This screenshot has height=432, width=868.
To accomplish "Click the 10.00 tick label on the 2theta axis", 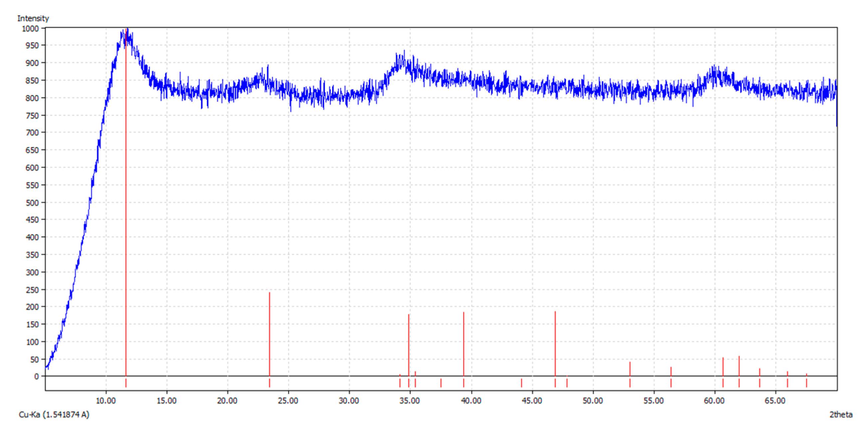I will (106, 401).
